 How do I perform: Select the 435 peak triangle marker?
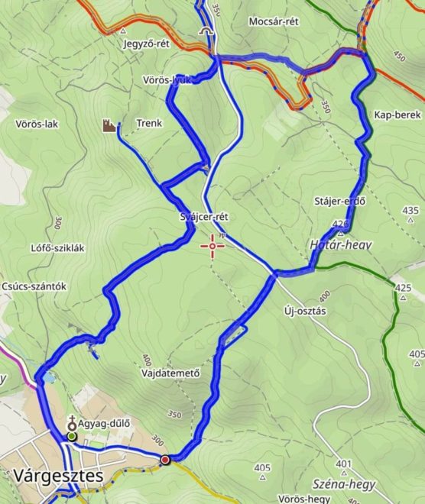click(x=410, y=220)
